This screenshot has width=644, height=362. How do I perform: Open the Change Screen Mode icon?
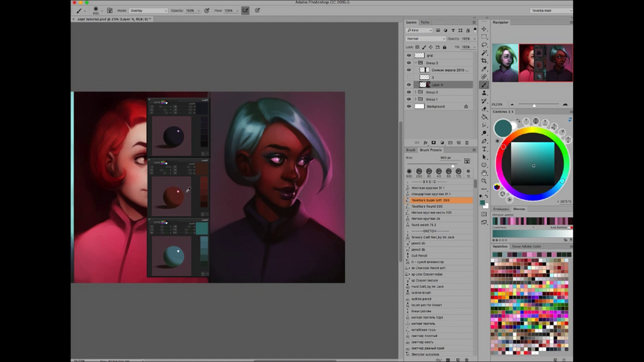click(x=484, y=222)
